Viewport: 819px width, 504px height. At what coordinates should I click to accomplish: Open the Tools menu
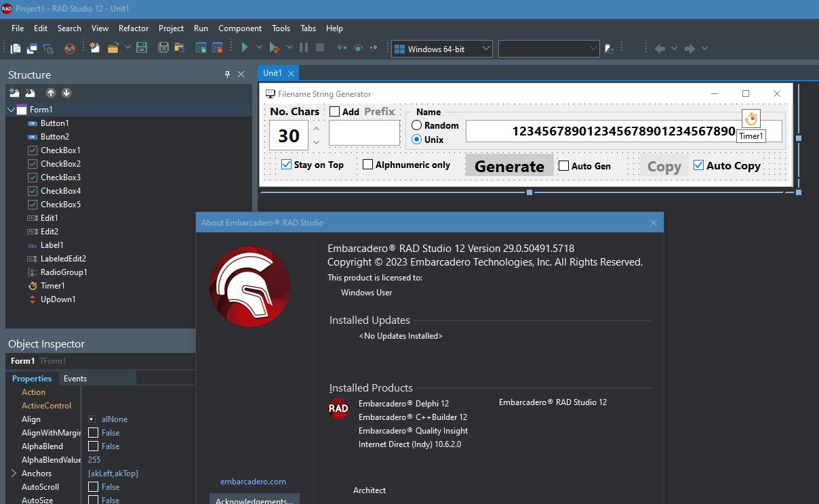(x=281, y=28)
